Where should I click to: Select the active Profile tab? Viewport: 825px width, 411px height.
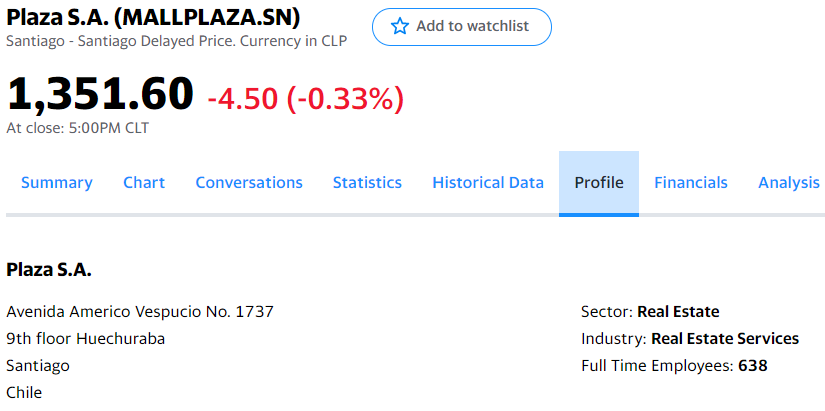[x=599, y=184]
